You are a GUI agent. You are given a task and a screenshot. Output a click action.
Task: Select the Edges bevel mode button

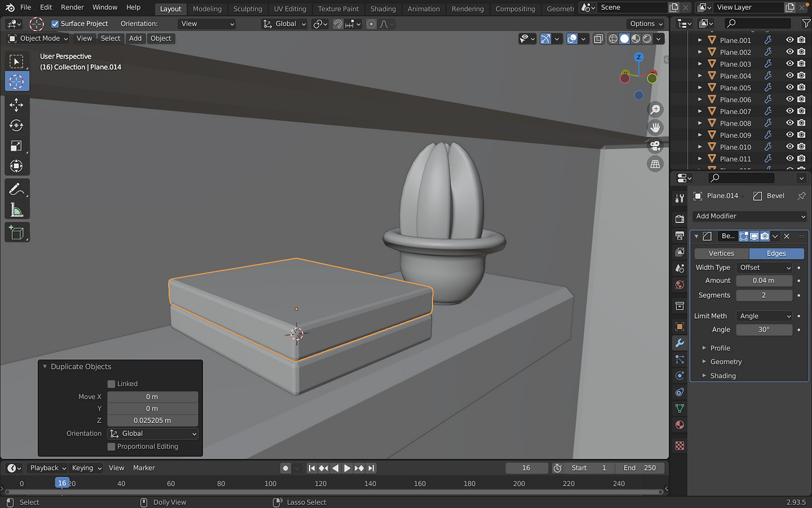click(x=776, y=253)
